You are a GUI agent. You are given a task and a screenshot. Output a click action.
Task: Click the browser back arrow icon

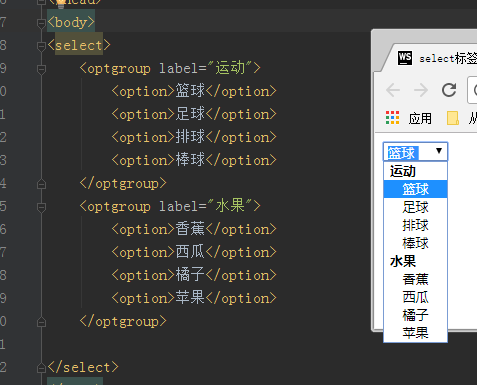tap(393, 90)
